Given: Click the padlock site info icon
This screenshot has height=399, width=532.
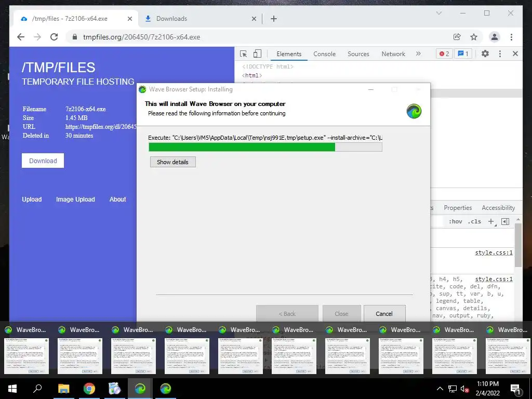Looking at the screenshot, I should [x=75, y=37].
